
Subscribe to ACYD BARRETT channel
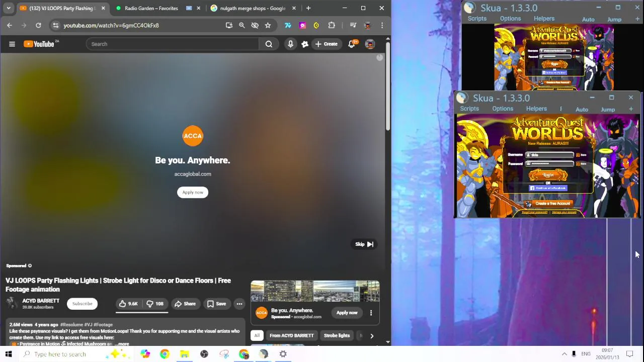click(82, 304)
